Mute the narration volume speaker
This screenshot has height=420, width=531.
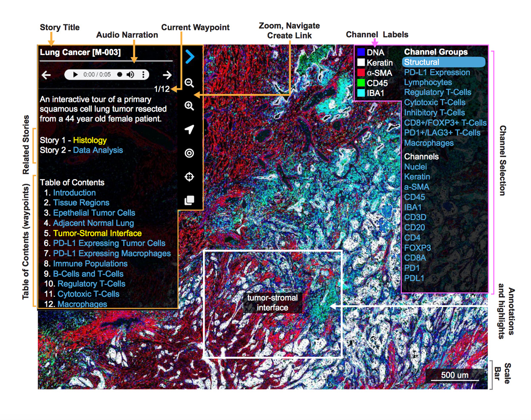click(130, 75)
